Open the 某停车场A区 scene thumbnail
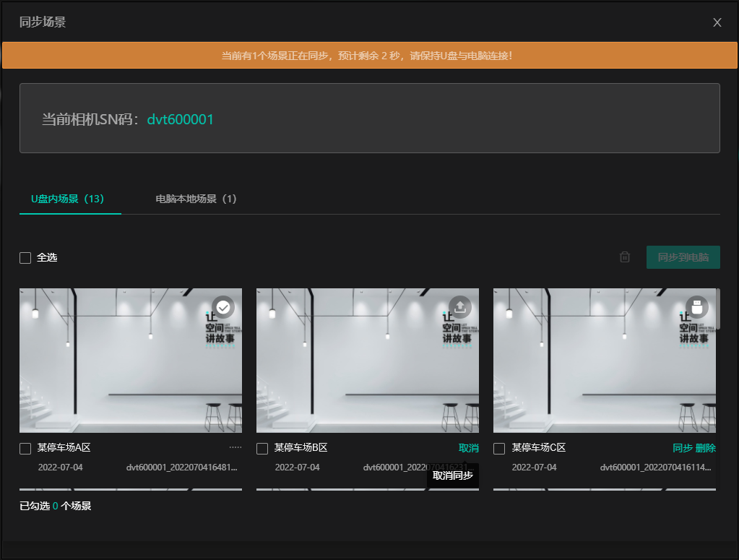The height and width of the screenshot is (560, 739). click(131, 361)
